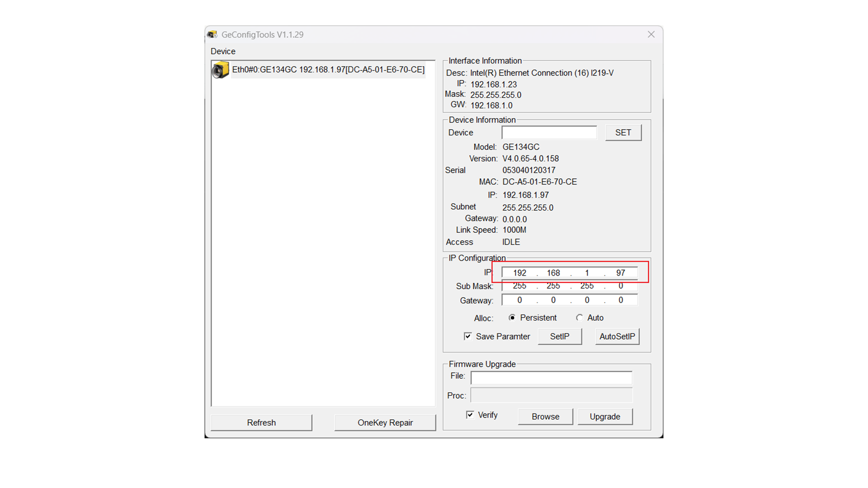Click the first Gateway octet field
Screen dimensions: 868x488
click(x=519, y=300)
